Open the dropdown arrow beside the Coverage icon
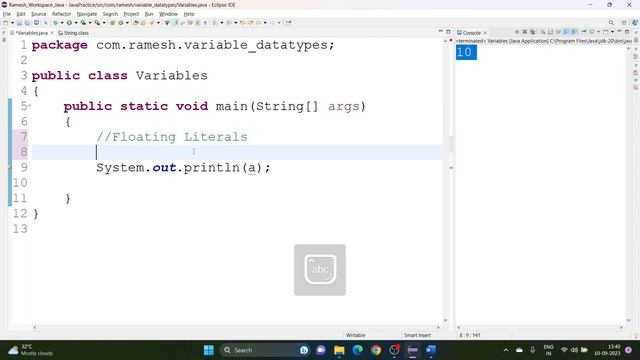The image size is (640, 360). pyautogui.click(x=90, y=23)
